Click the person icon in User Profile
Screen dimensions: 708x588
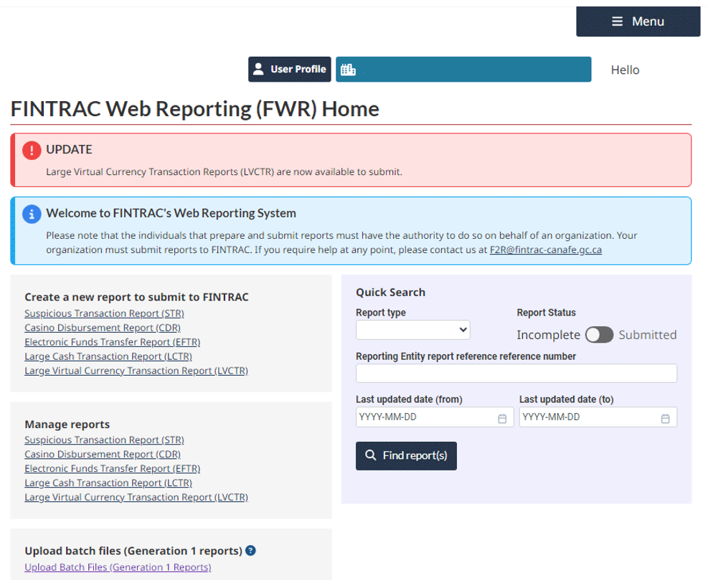tap(258, 69)
